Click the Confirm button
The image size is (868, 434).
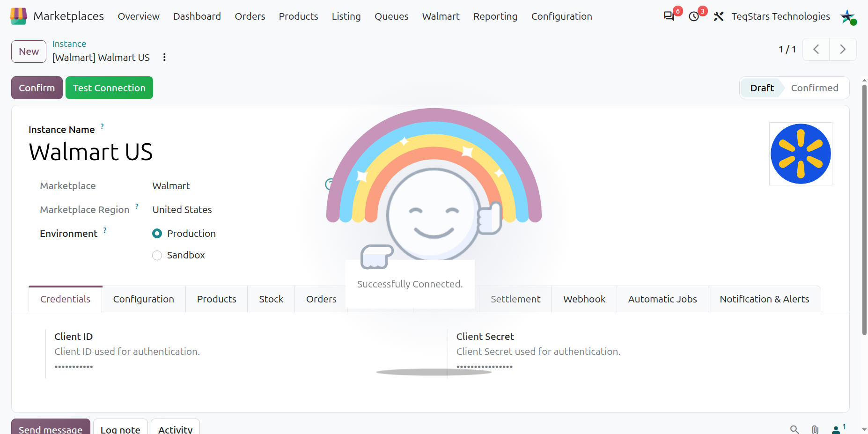(x=37, y=88)
